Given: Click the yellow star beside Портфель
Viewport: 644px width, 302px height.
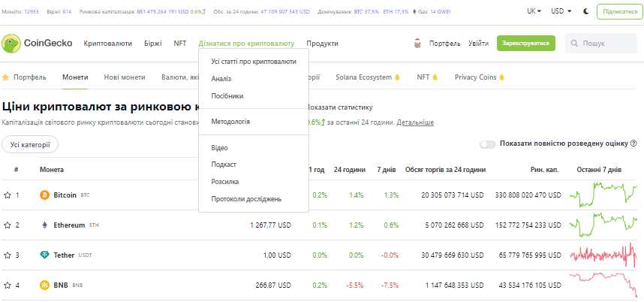Looking at the screenshot, I should tap(5, 77).
